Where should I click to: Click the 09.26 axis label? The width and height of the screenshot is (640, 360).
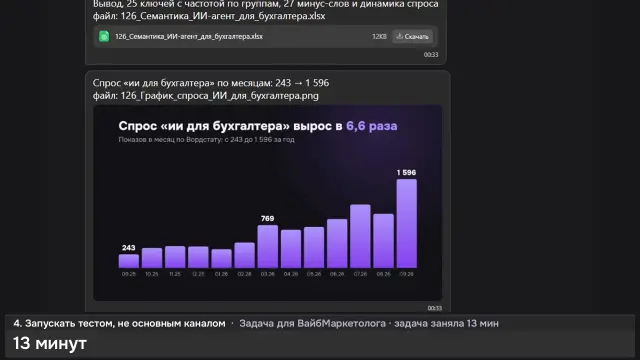[x=407, y=274]
